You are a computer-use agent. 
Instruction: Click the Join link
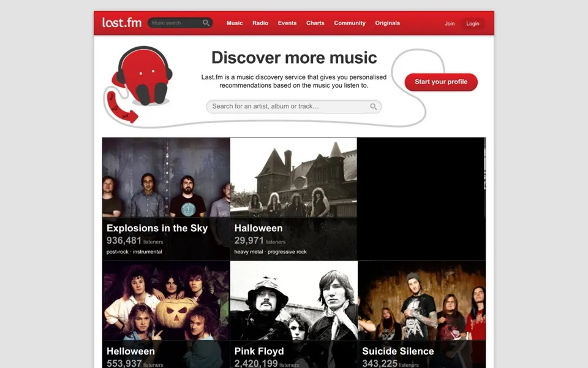[450, 23]
